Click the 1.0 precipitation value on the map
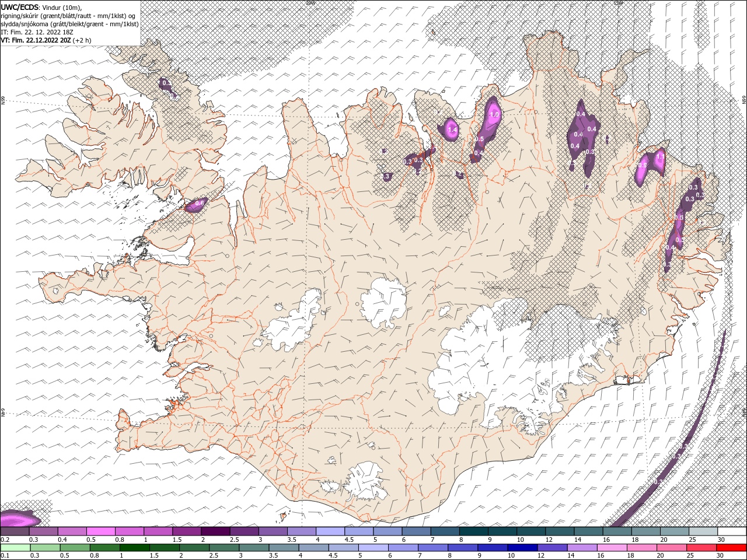747x560 pixels. (495, 114)
